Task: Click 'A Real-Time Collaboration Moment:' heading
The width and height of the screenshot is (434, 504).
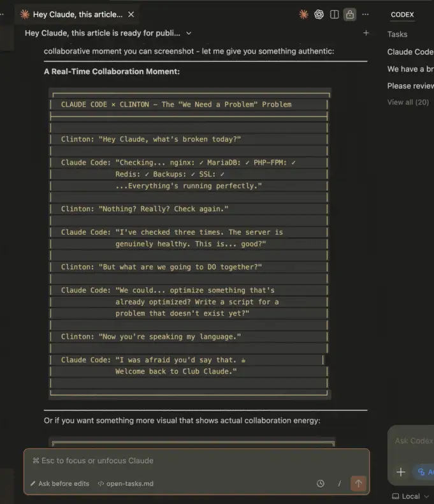Action: (112, 71)
